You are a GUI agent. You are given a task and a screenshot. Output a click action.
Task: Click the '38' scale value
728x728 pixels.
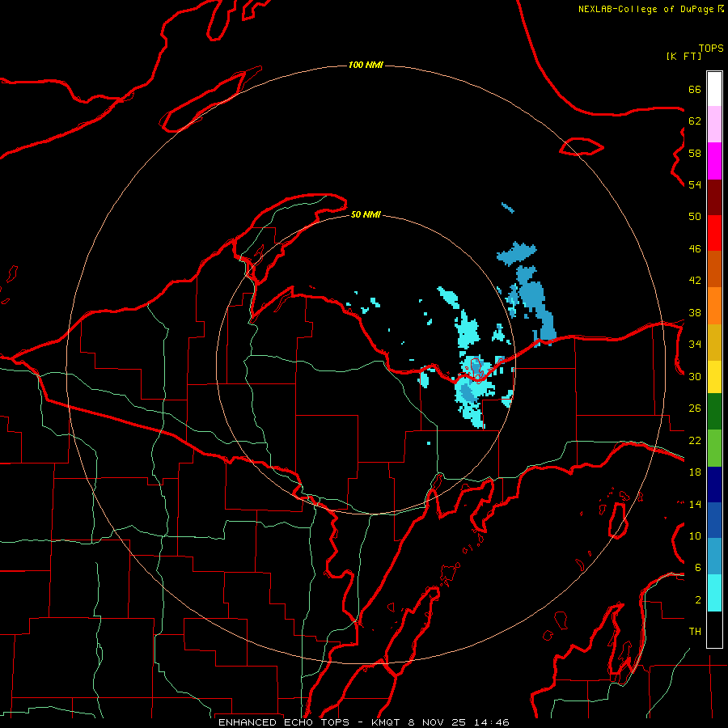695,312
